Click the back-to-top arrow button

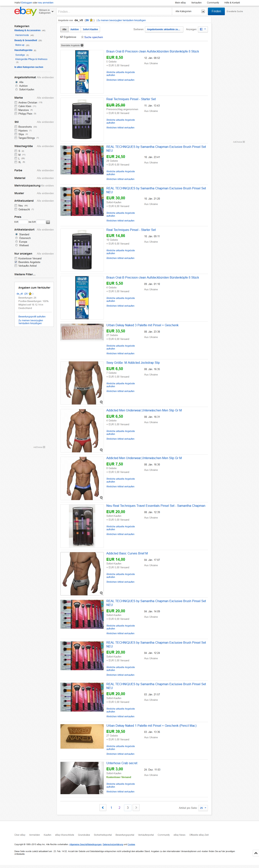[256, 853]
